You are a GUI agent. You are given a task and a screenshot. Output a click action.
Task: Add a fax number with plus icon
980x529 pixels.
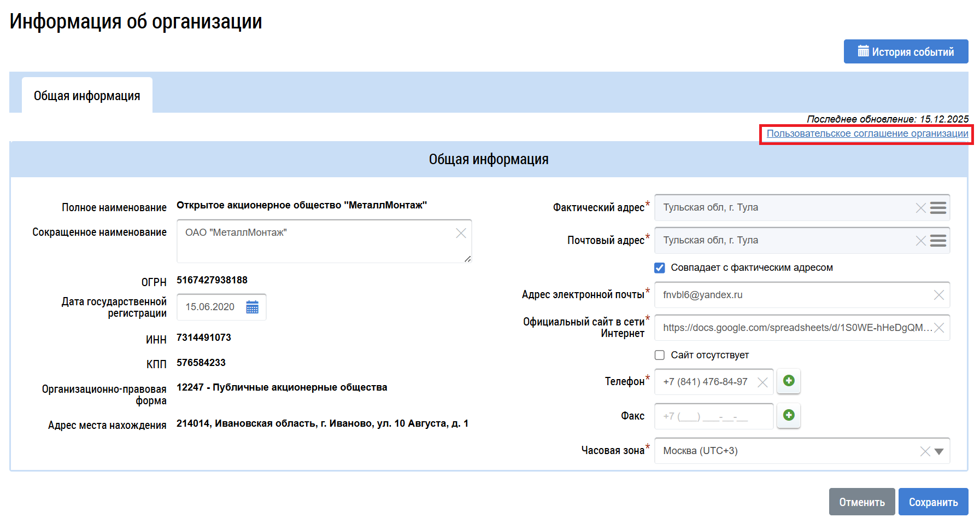pyautogui.click(x=788, y=415)
